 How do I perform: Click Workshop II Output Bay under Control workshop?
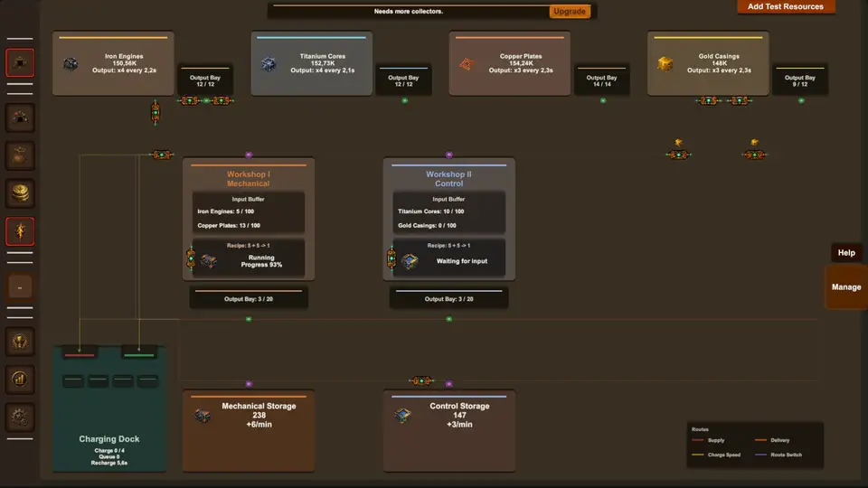449,297
